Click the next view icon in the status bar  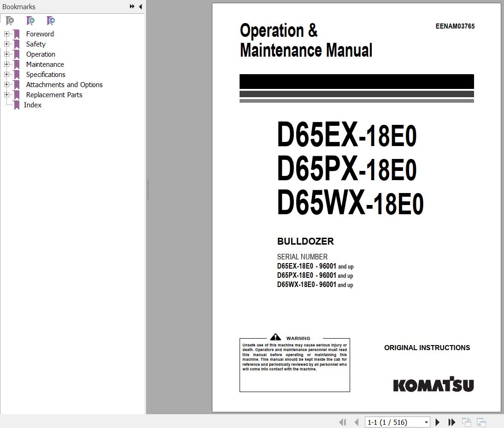481,422
